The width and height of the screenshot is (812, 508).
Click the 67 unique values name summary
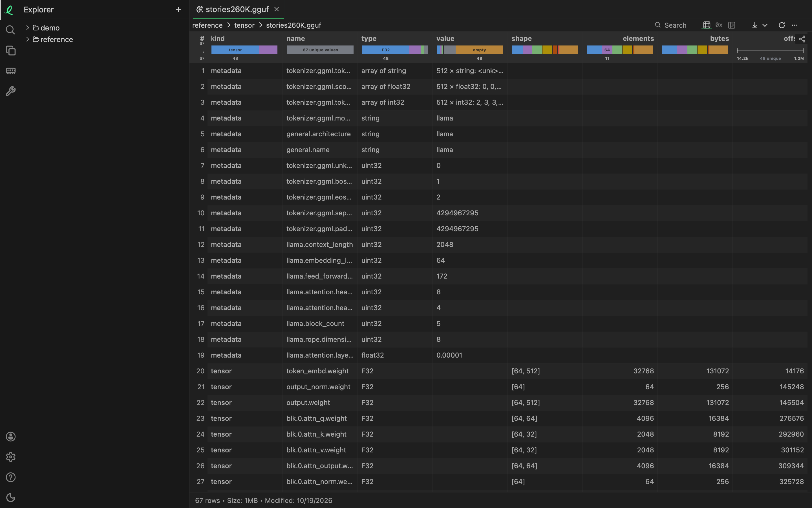click(x=320, y=50)
